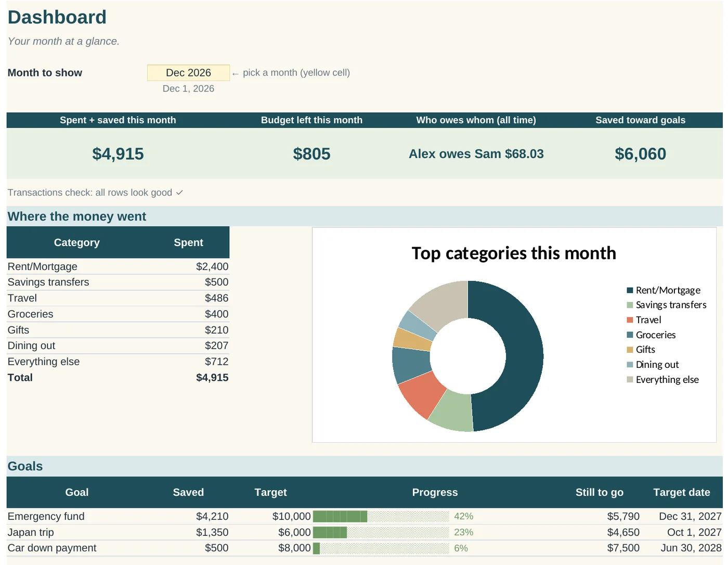Viewport: 728px width, 565px height.
Task: Select "Travel" in the category table
Action: (22, 298)
